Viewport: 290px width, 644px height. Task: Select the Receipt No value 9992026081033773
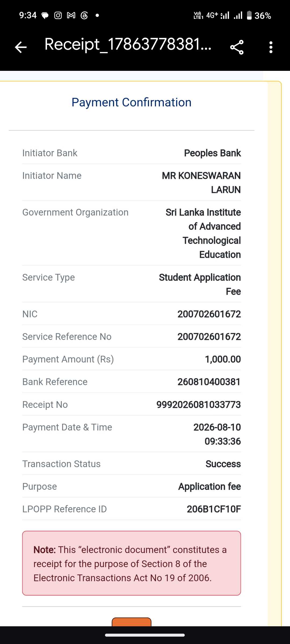[x=199, y=404]
